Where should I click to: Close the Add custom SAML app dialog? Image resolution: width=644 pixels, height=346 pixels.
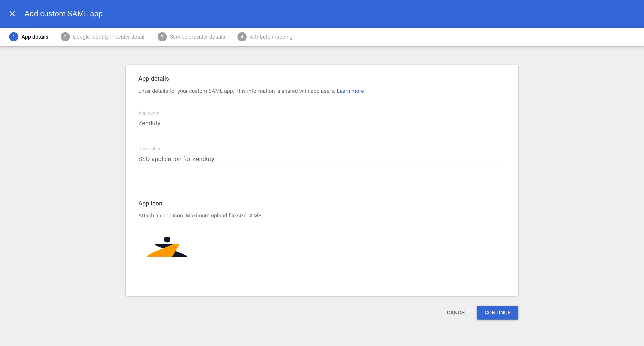click(12, 14)
